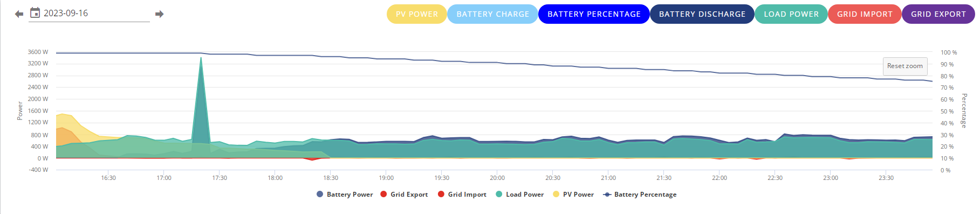
Task: Click the 2023-09-16 date field
Action: (x=89, y=14)
